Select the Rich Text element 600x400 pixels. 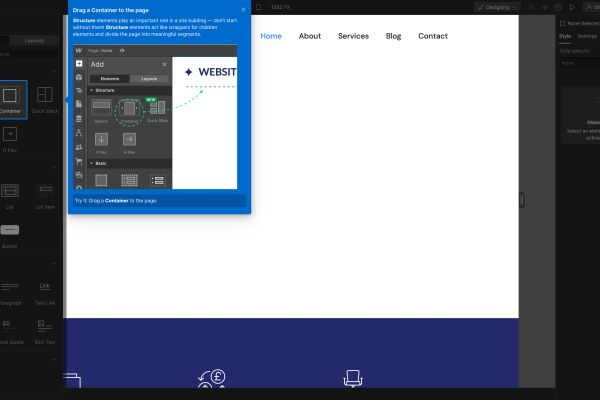coord(45,331)
